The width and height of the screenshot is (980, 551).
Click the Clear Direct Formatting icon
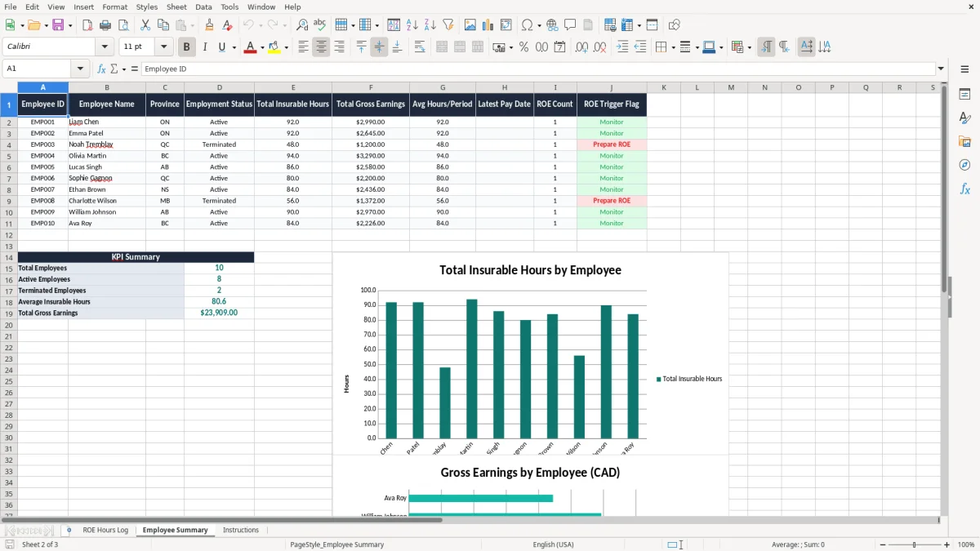tap(227, 25)
